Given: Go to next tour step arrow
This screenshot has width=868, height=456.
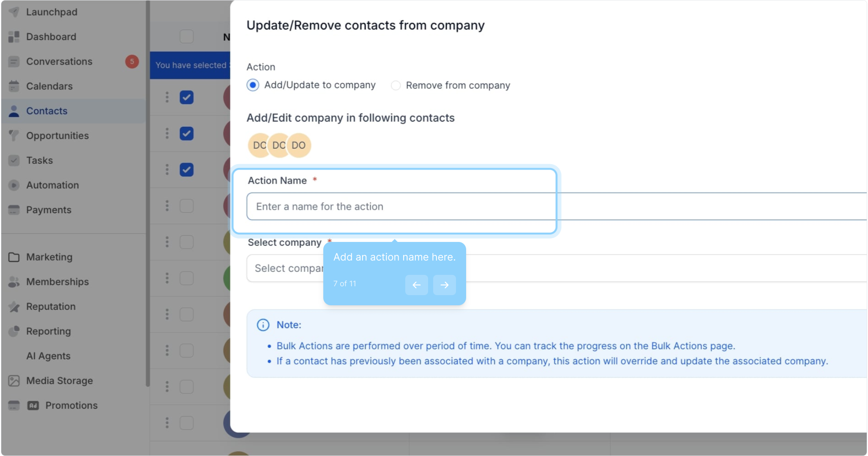Looking at the screenshot, I should [444, 285].
